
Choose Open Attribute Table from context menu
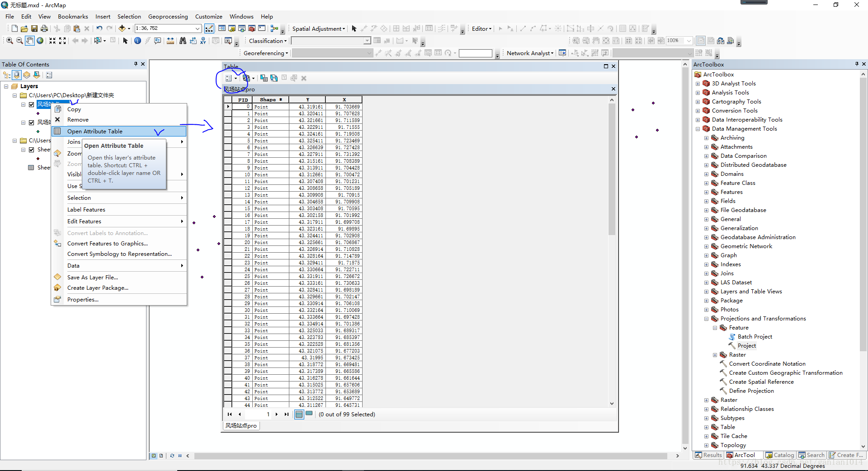119,131
